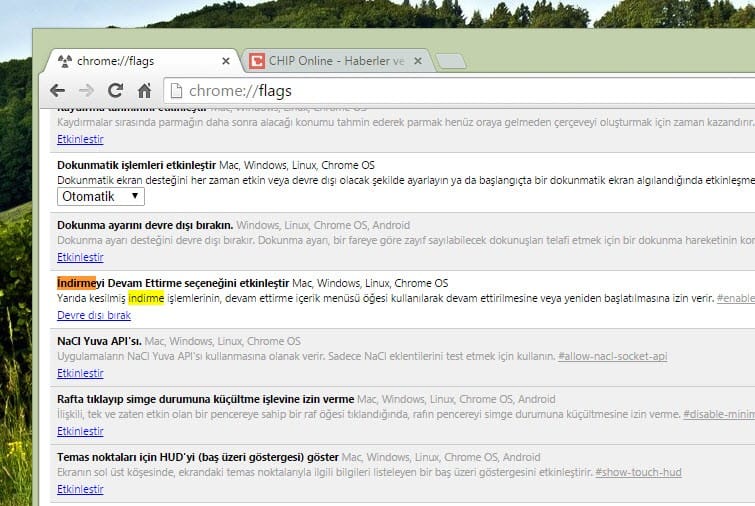This screenshot has width=755, height=506.
Task: Click the radioactive favicon on the flags tab
Action: [65, 61]
